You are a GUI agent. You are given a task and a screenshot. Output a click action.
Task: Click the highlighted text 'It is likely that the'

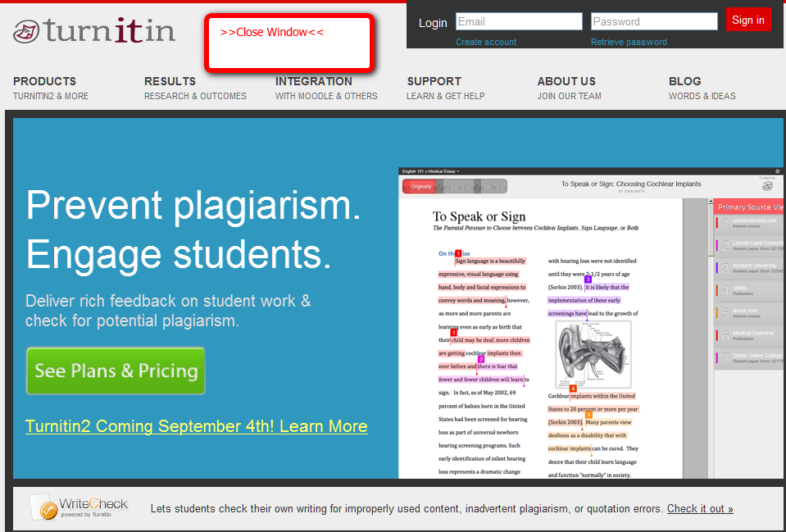pyautogui.click(x=607, y=287)
